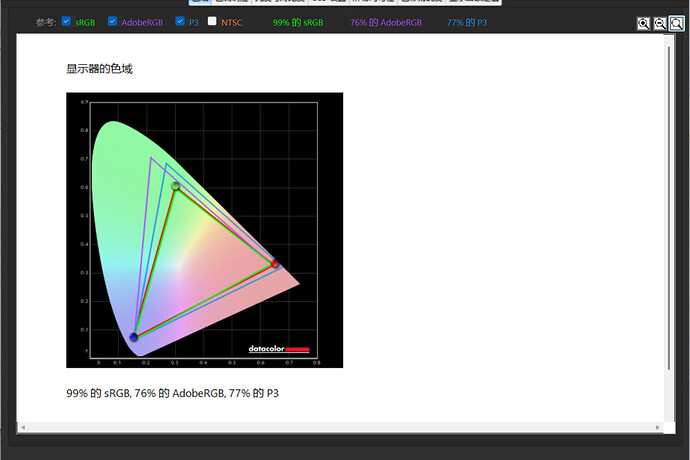Click the fit-to-window zoom icon

pos(676,23)
